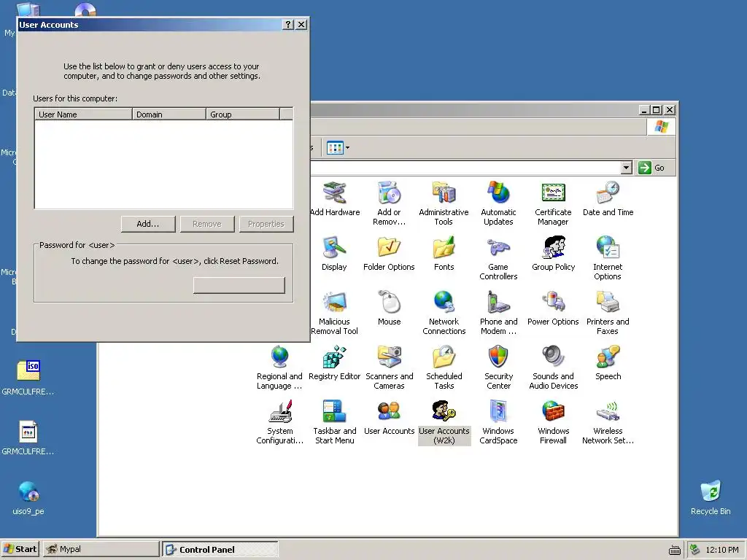The height and width of the screenshot is (560, 747).
Task: Open Regional and Language icon
Action: point(279,357)
